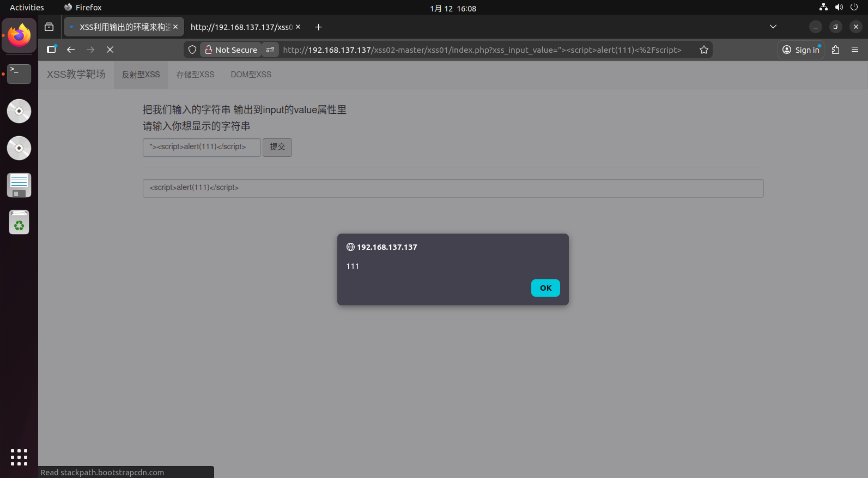Click the volume icon in system tray

pyautogui.click(x=839, y=8)
